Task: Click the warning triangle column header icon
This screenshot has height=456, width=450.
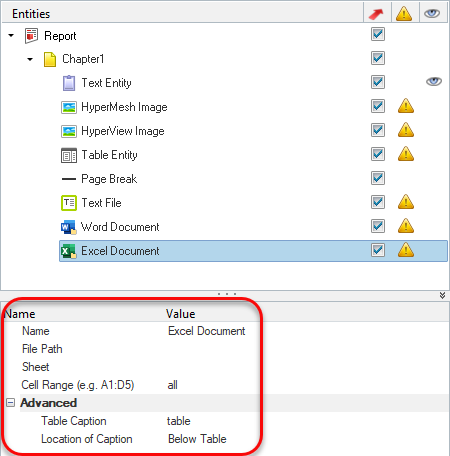Action: (x=404, y=14)
